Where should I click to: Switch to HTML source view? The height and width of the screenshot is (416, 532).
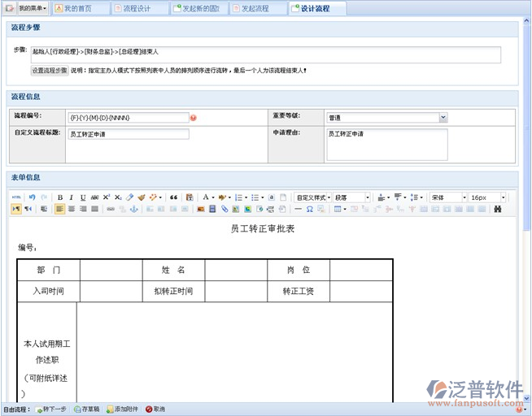coord(16,197)
